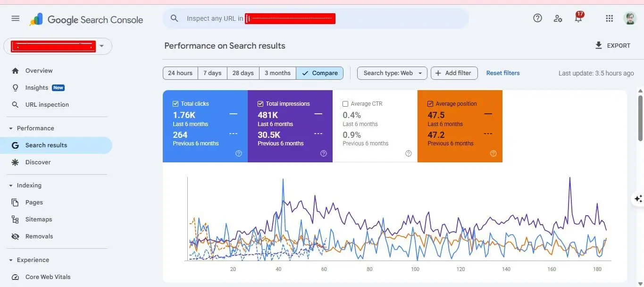Switch to the 28 days range
The height and width of the screenshot is (287, 644).
243,73
